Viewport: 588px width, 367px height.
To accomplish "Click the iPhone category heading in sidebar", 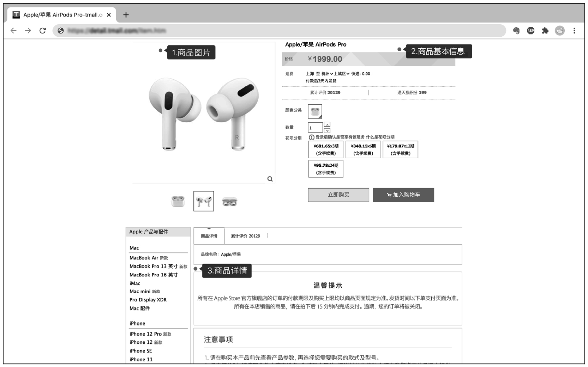I will point(137,323).
